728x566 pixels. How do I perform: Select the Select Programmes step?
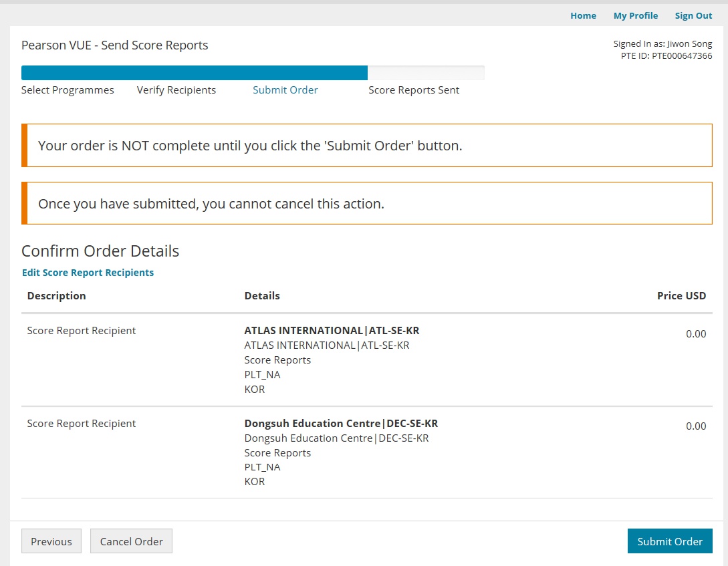pyautogui.click(x=68, y=90)
